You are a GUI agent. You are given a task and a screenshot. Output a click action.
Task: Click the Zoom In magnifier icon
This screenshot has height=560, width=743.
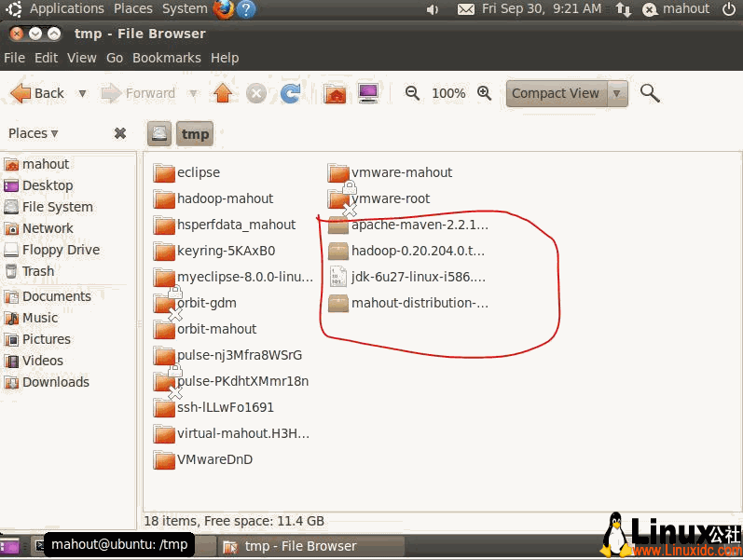coord(484,93)
